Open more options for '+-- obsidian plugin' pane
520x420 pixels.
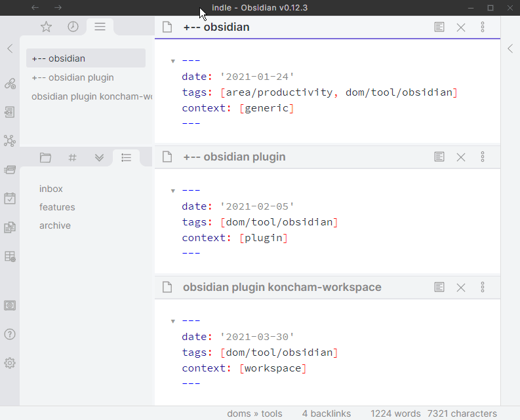coord(483,157)
